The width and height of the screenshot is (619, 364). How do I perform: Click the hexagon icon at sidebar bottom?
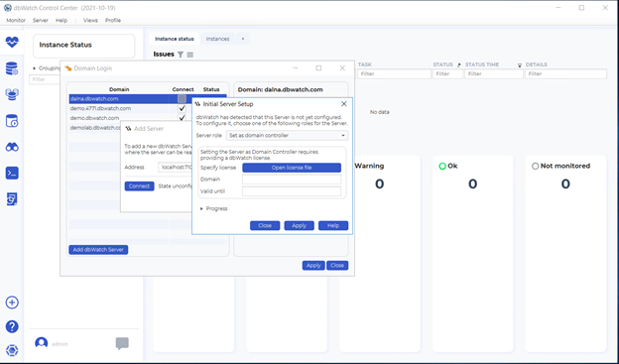(x=12, y=350)
